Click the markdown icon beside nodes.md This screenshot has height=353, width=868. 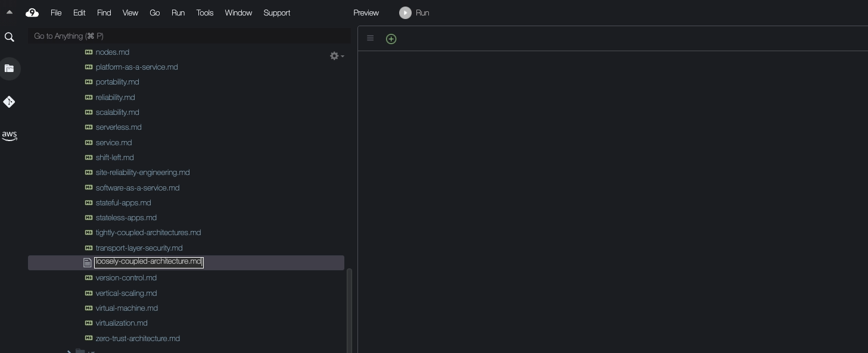(x=89, y=52)
